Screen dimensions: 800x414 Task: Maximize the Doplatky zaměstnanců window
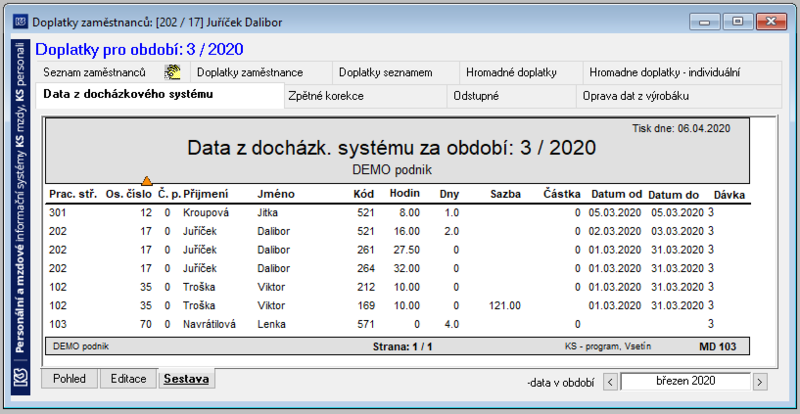click(x=738, y=21)
